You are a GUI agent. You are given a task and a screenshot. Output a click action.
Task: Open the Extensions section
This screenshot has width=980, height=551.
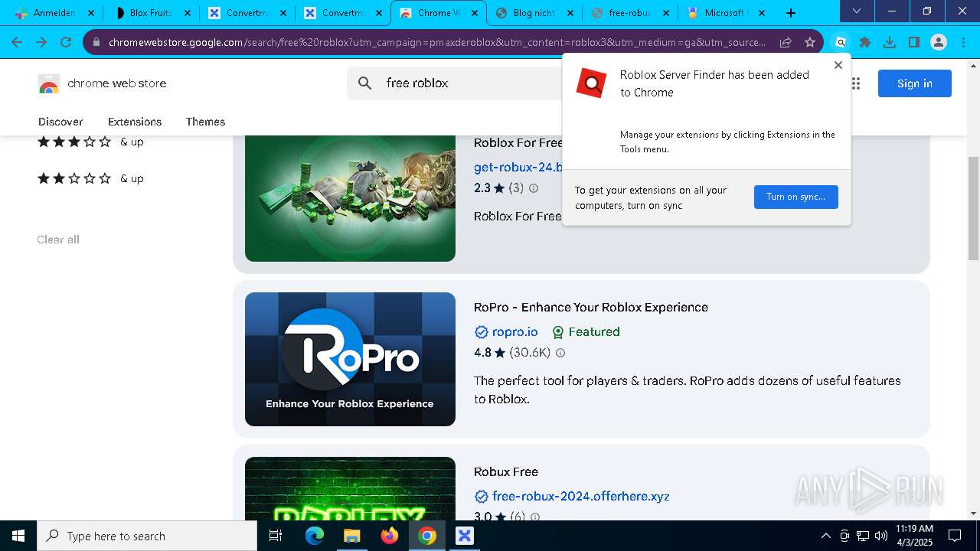[x=135, y=122]
